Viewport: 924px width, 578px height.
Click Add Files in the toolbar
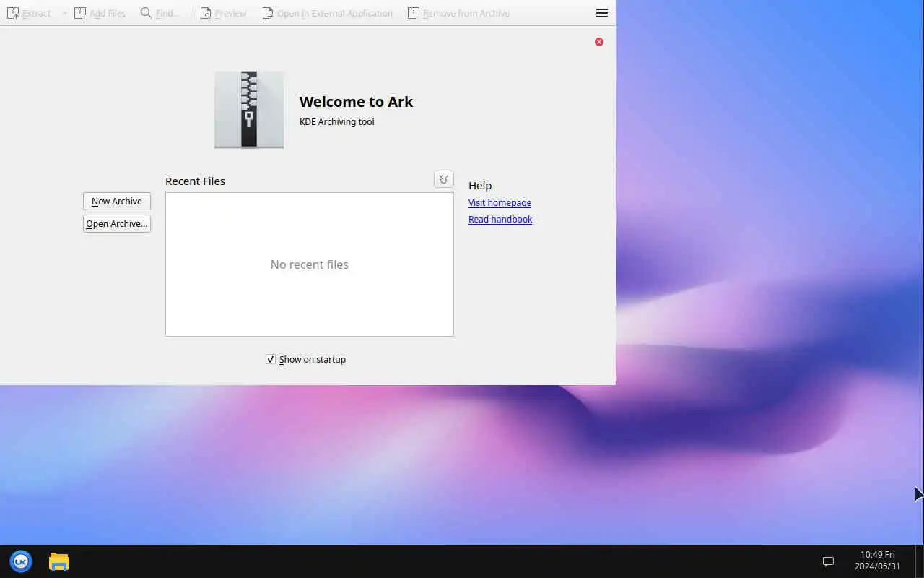coord(100,13)
